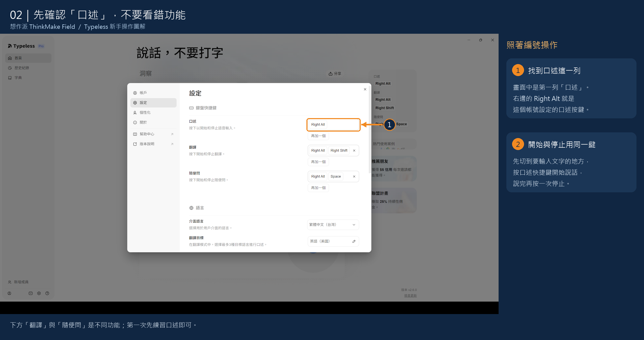Open 版本說明 external link
The width and height of the screenshot is (644, 340).
tap(153, 144)
